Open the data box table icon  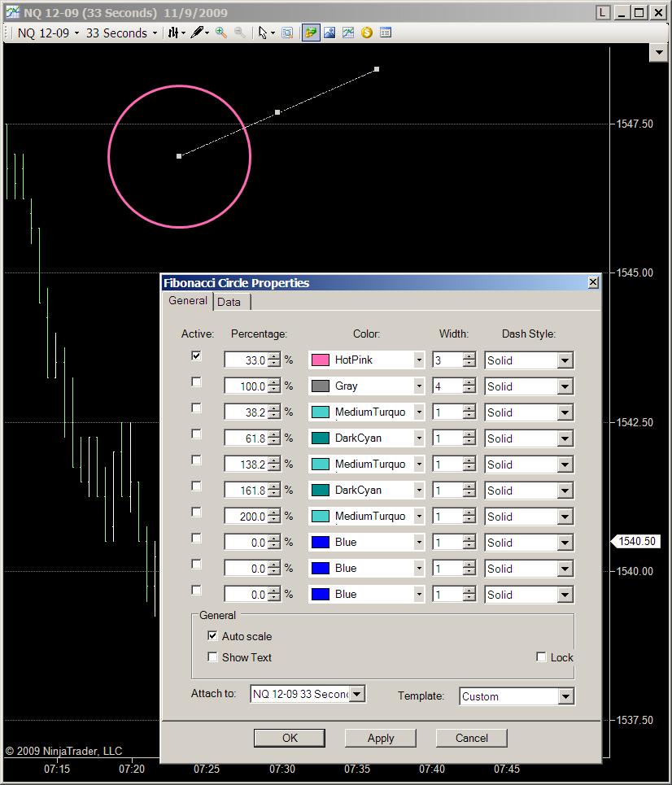coord(385,33)
